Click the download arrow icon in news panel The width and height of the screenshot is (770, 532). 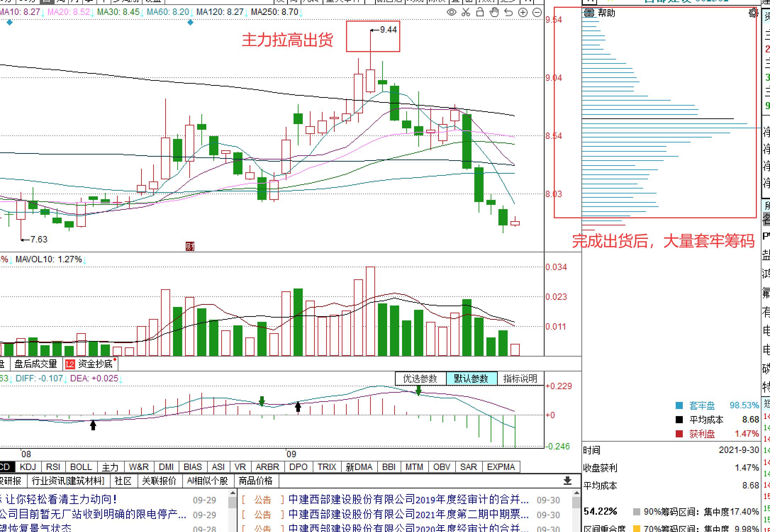point(567,481)
